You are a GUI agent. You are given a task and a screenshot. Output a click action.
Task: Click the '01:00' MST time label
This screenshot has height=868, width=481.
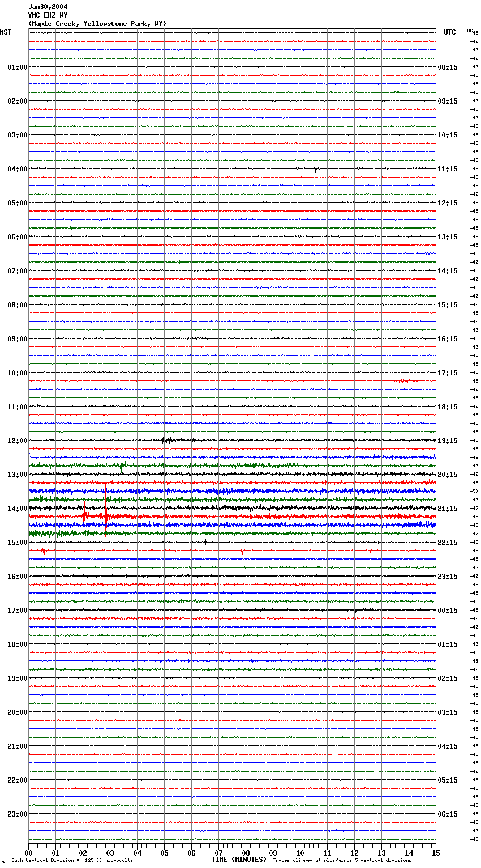(18, 67)
